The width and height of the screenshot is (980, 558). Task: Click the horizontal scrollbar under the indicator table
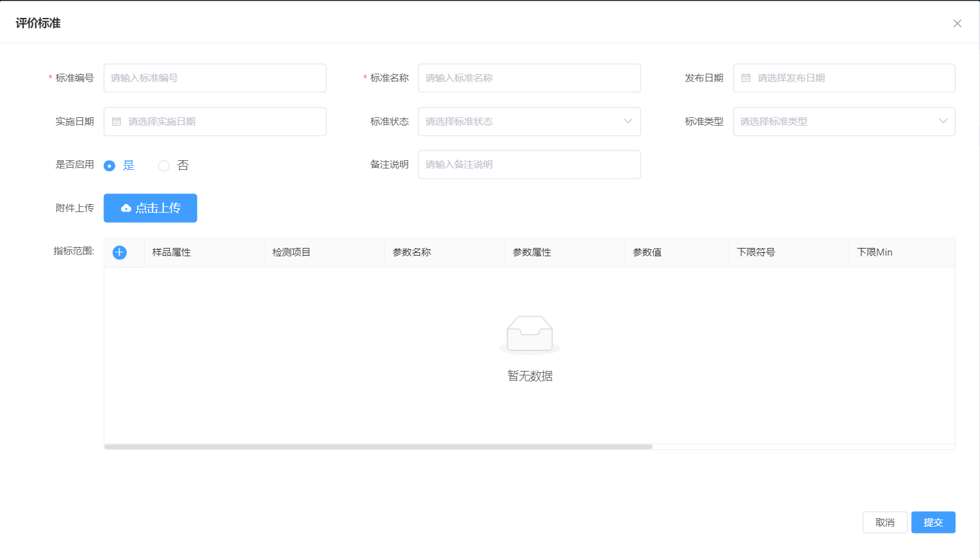[378, 447]
